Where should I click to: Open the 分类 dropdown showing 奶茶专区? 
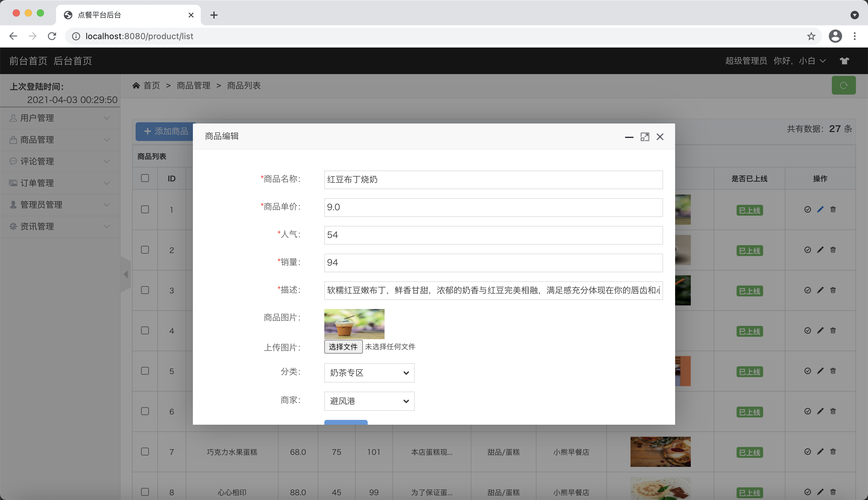click(369, 373)
